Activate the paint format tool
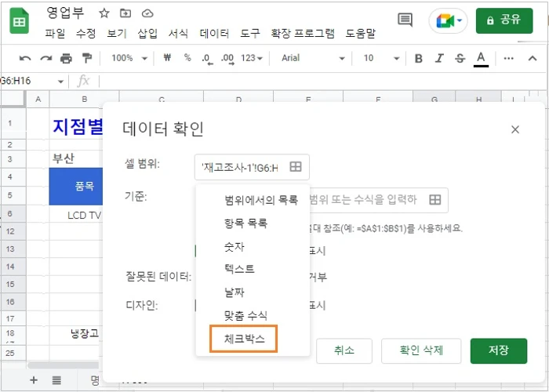The height and width of the screenshot is (392, 549). point(86,58)
